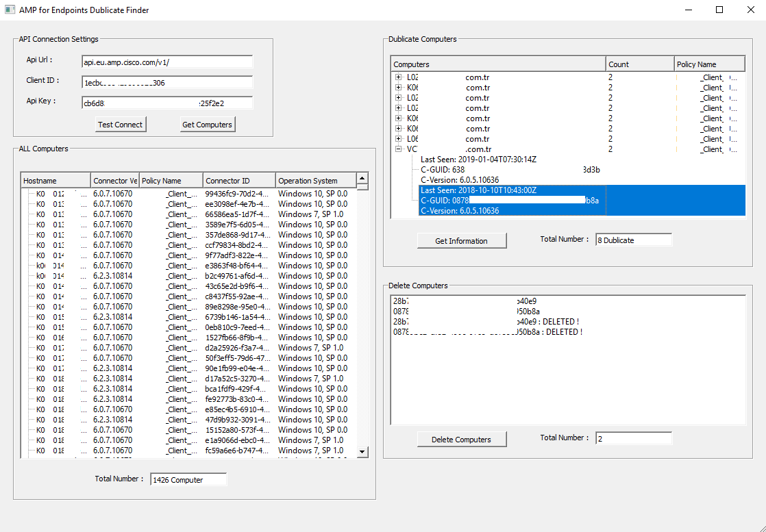This screenshot has width=766, height=532.
Task: Select the row with Connector ID 43c65e2d-b9f6-4...
Action: [x=188, y=286]
